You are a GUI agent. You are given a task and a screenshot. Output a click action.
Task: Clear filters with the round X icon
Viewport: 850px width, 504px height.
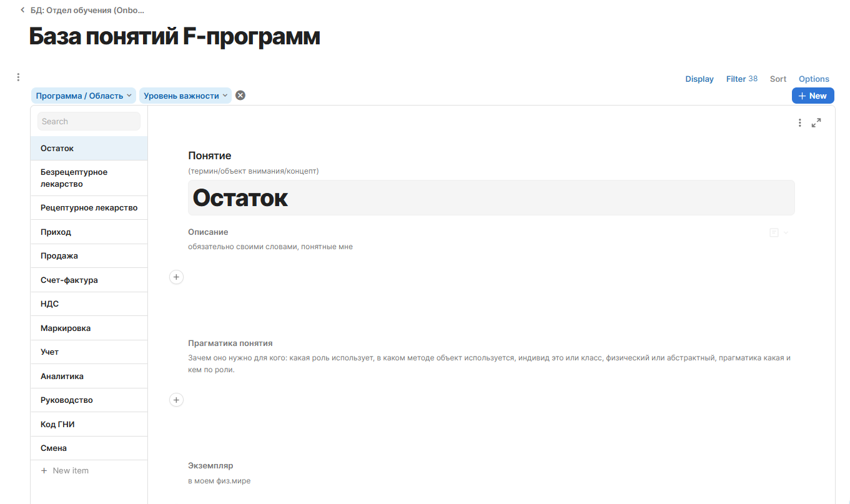[x=240, y=96]
